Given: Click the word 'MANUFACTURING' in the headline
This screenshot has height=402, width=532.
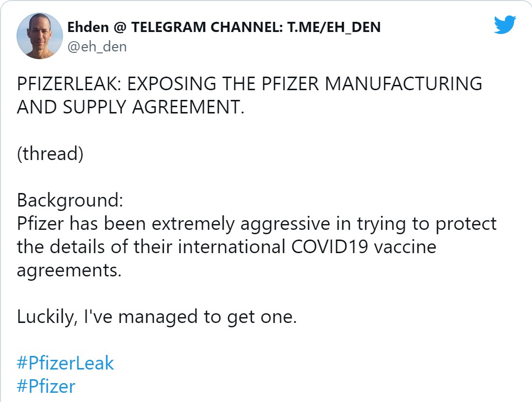Looking at the screenshot, I should pyautogui.click(x=403, y=84).
